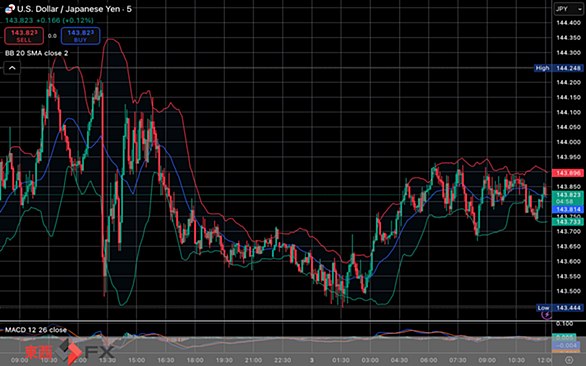
Task: Click the 18:00 time axis label
Action: click(x=195, y=360)
